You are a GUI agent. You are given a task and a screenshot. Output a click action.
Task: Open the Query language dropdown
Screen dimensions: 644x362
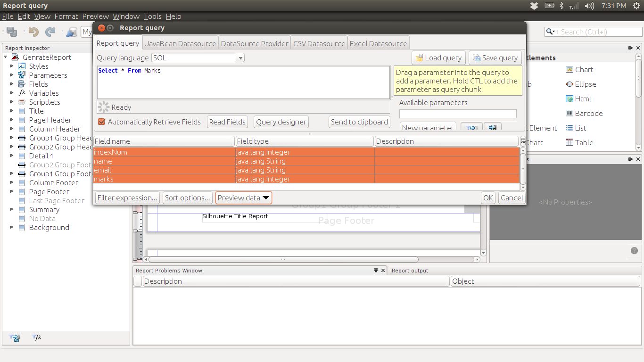pyautogui.click(x=240, y=58)
